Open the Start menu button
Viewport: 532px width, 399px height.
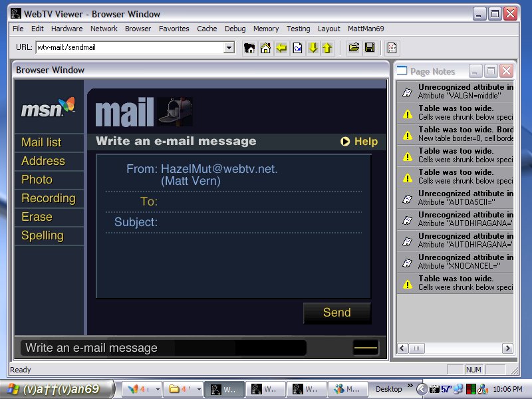click(57, 389)
